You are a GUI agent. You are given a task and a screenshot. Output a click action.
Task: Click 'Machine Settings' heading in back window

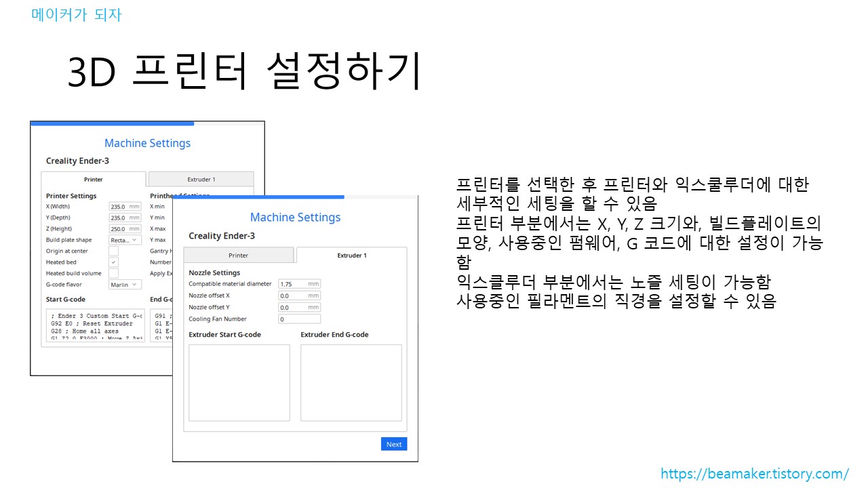coord(147,143)
